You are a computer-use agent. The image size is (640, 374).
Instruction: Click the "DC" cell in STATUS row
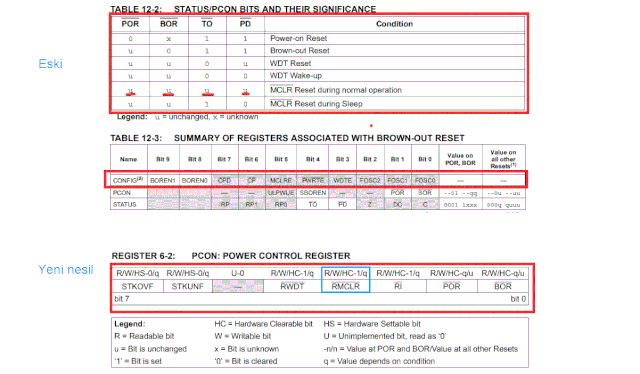point(397,205)
